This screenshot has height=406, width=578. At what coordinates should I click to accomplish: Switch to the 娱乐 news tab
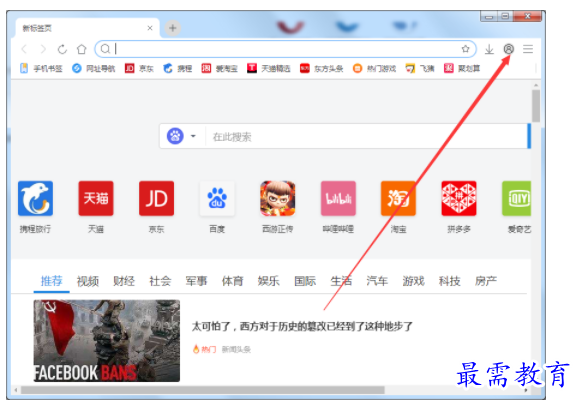pos(268,281)
